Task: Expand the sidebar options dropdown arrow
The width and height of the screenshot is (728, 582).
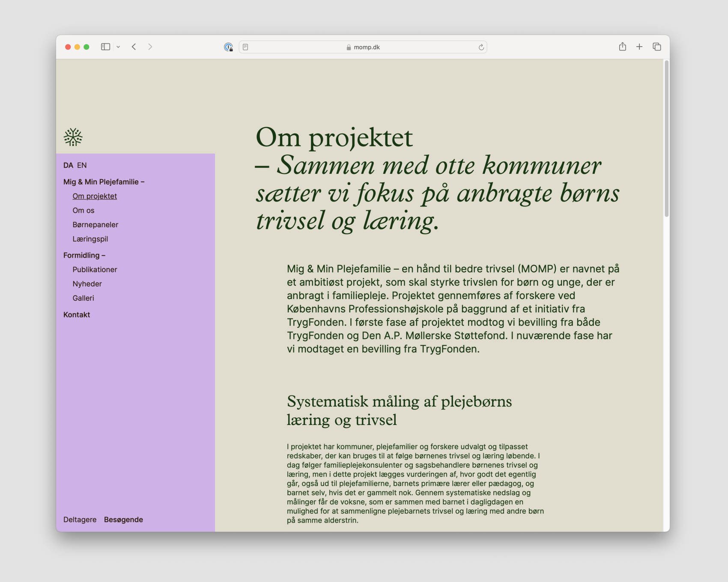Action: point(118,47)
